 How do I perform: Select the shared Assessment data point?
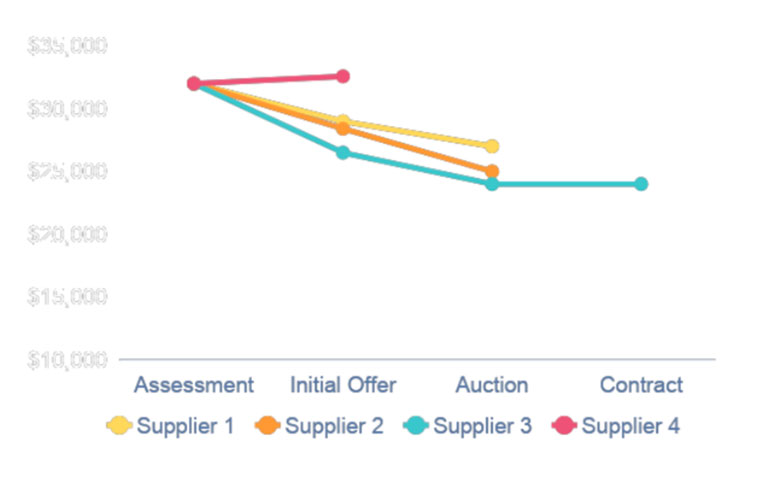point(194,84)
